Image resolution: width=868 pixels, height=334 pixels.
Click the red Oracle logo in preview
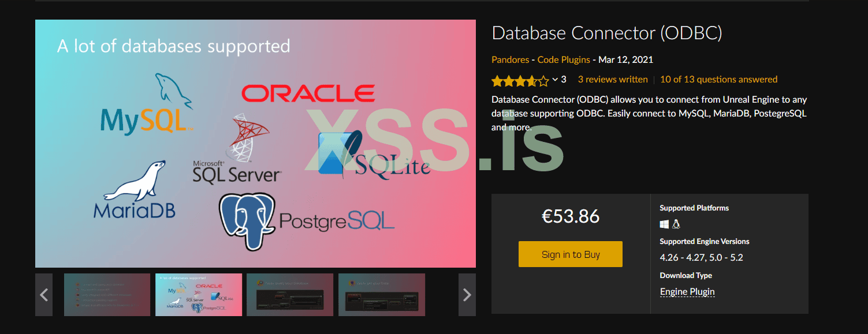click(x=308, y=93)
